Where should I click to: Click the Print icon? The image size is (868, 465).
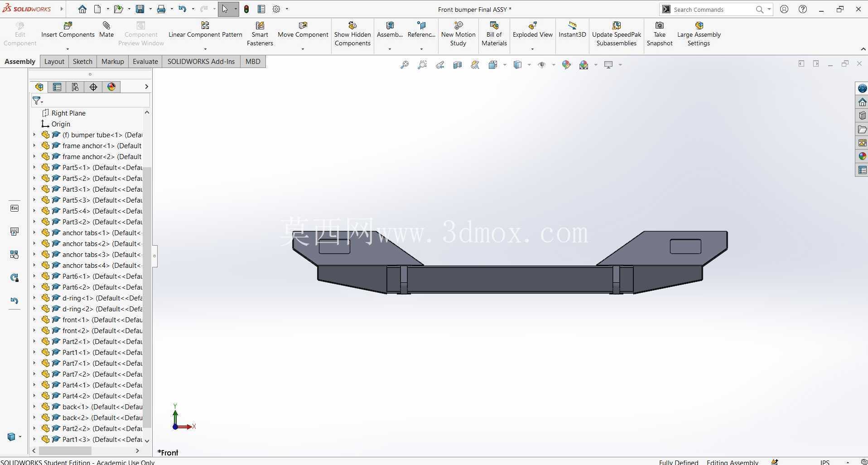tap(161, 9)
